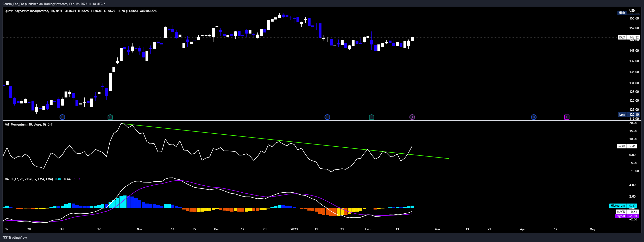Click the 156.00 price axis value
The image size is (644, 242).
634,18
